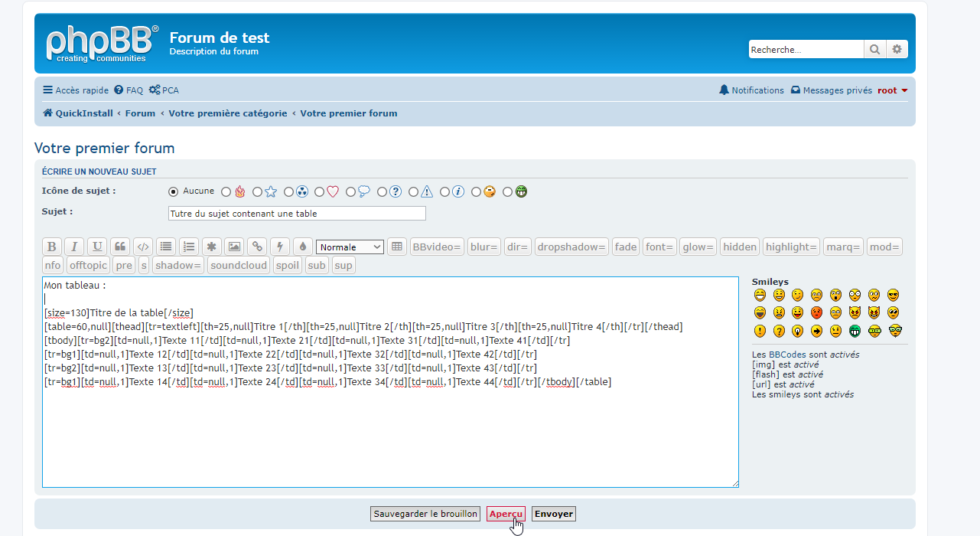Open font color picker droplet icon
This screenshot has height=536, width=980.
[302, 247]
